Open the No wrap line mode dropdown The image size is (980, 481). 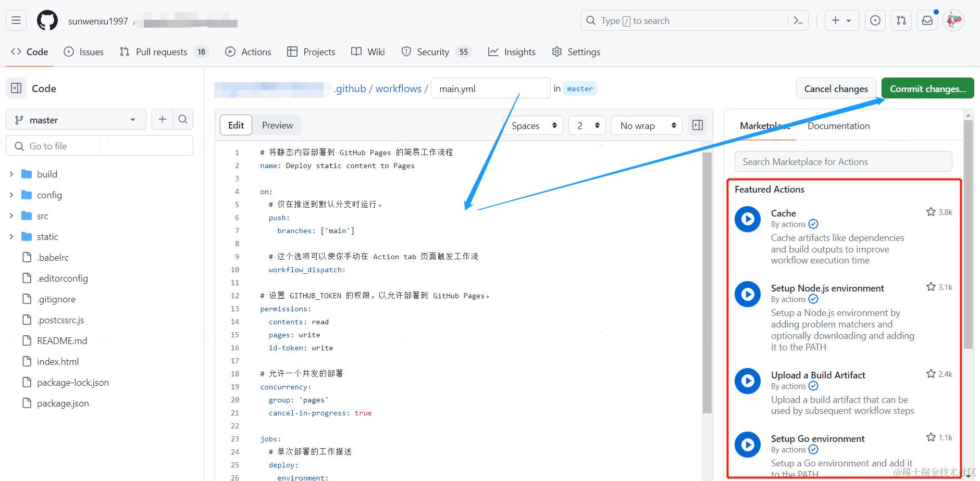[x=647, y=125]
